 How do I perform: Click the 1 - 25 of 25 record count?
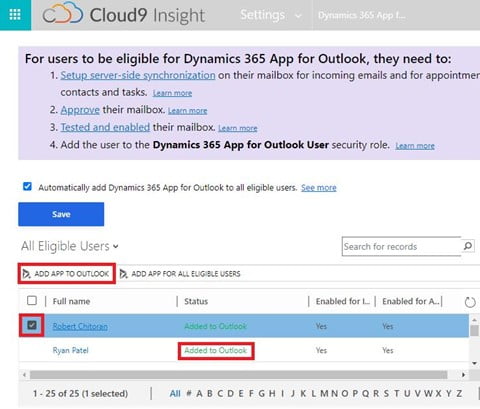(x=80, y=394)
